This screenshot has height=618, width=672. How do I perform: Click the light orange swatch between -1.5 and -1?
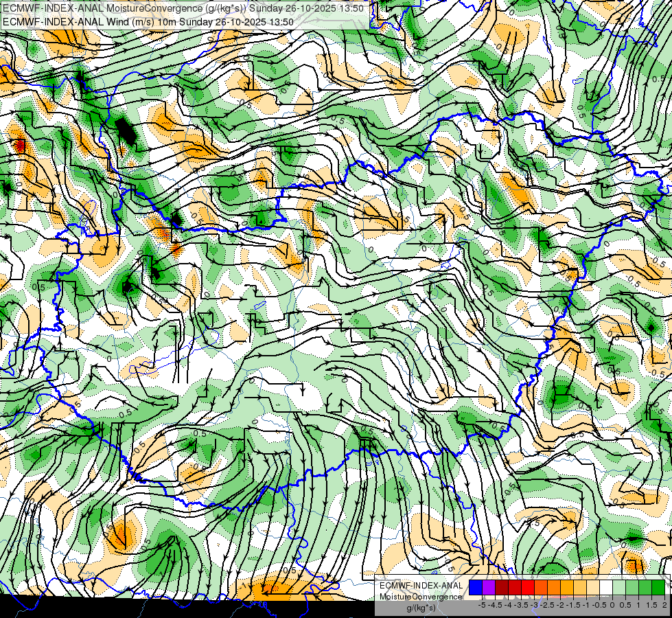coord(580,588)
